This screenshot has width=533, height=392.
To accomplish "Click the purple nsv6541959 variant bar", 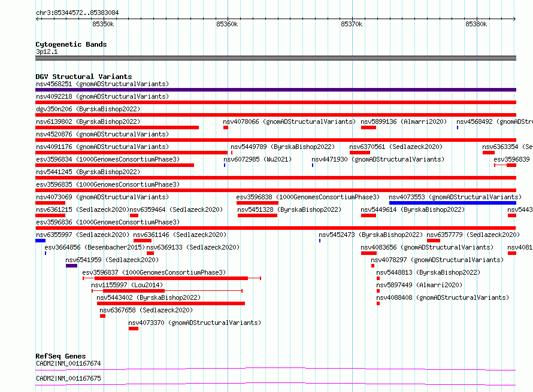I will (x=71, y=266).
